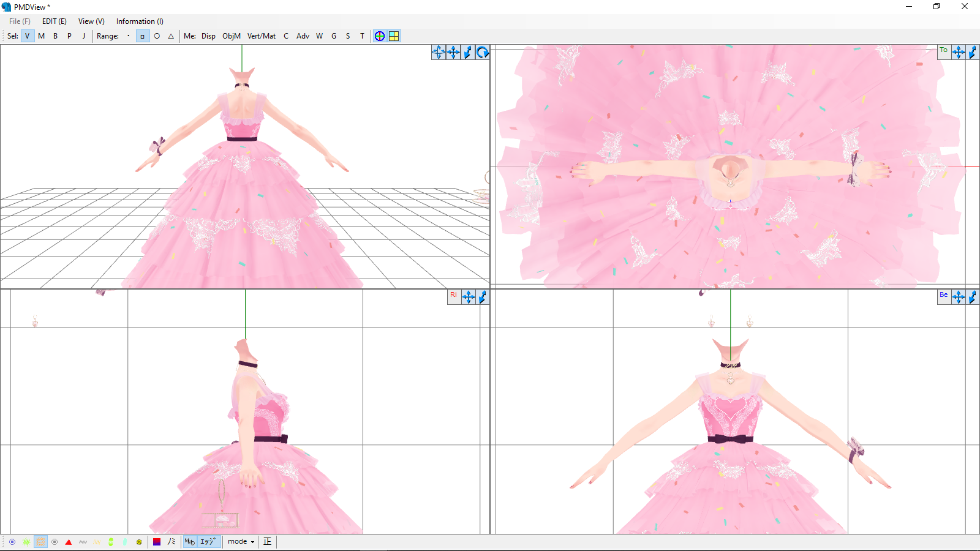This screenshot has height=551, width=980.
Task: Click the 正 button at the bottom
Action: pyautogui.click(x=266, y=541)
